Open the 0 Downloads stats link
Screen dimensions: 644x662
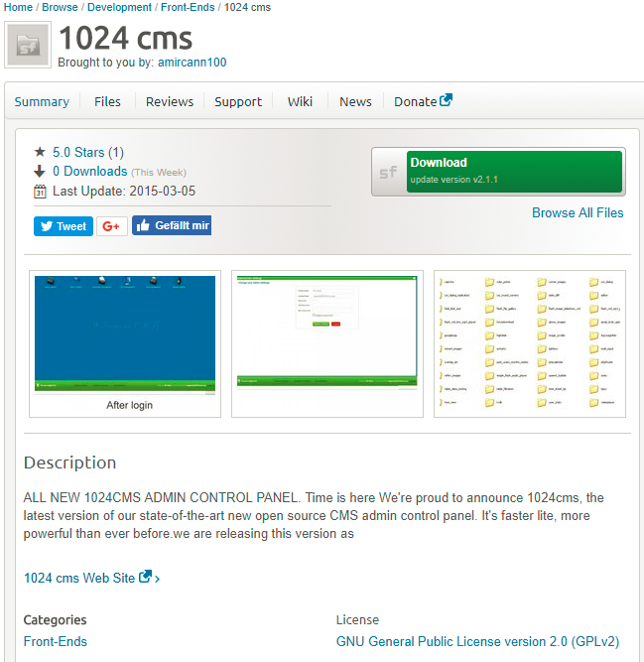(x=90, y=171)
